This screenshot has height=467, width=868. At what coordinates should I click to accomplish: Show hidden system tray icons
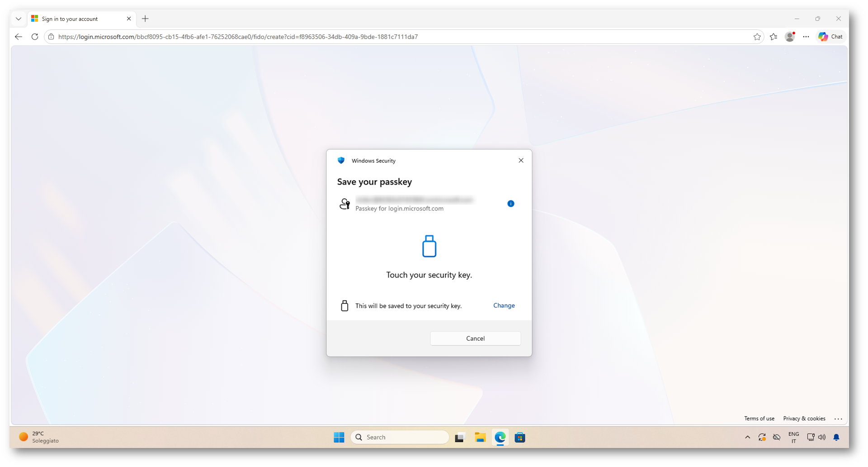point(747,438)
